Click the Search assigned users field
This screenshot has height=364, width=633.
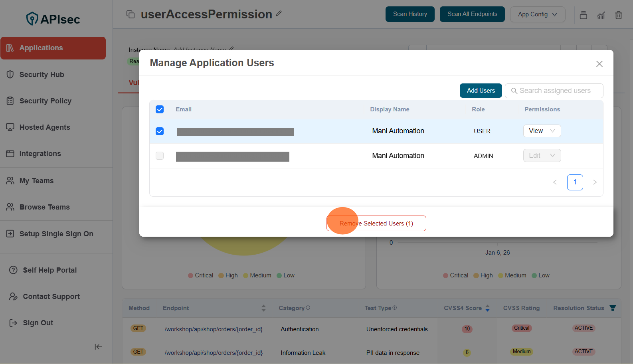[555, 91]
